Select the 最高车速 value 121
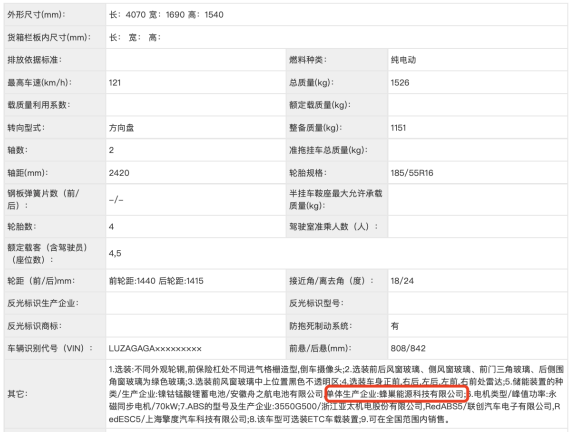This screenshot has height=432, width=571. pyautogui.click(x=115, y=83)
